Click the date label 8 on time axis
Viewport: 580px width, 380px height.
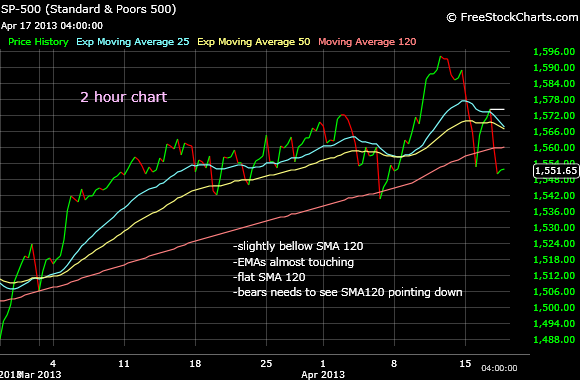pos(394,363)
